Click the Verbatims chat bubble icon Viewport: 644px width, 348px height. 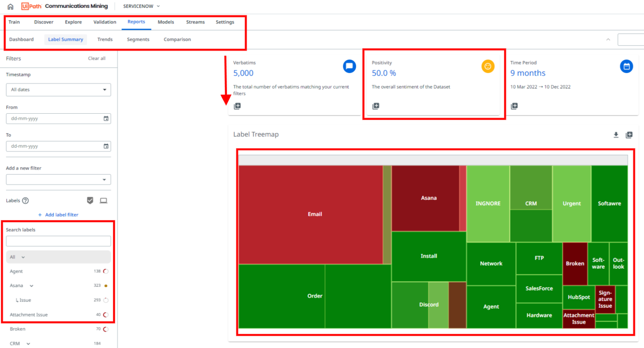click(349, 66)
